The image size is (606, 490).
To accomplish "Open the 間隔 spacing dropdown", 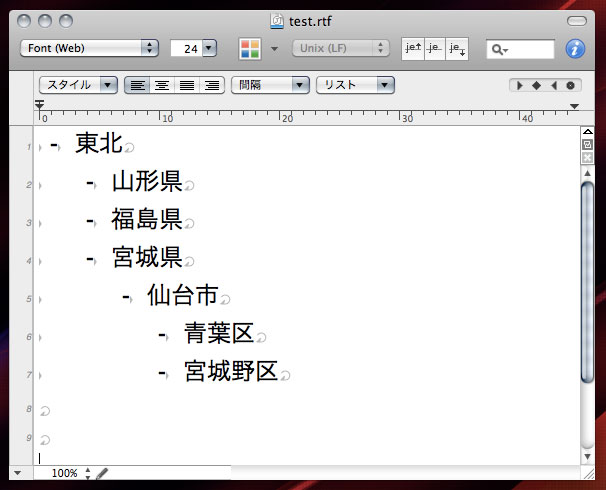I will coord(270,85).
